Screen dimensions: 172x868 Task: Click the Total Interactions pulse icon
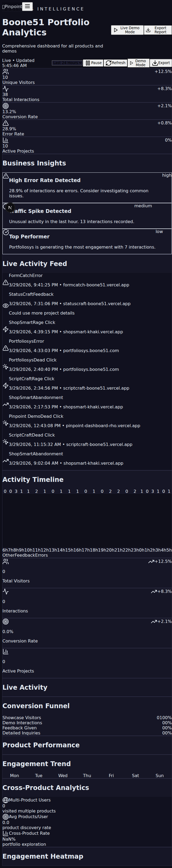click(5, 88)
